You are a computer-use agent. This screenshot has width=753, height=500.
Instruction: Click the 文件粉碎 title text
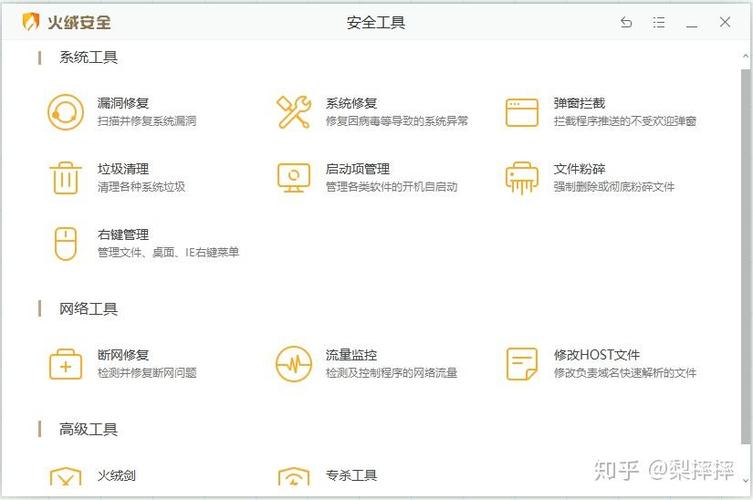(x=579, y=169)
